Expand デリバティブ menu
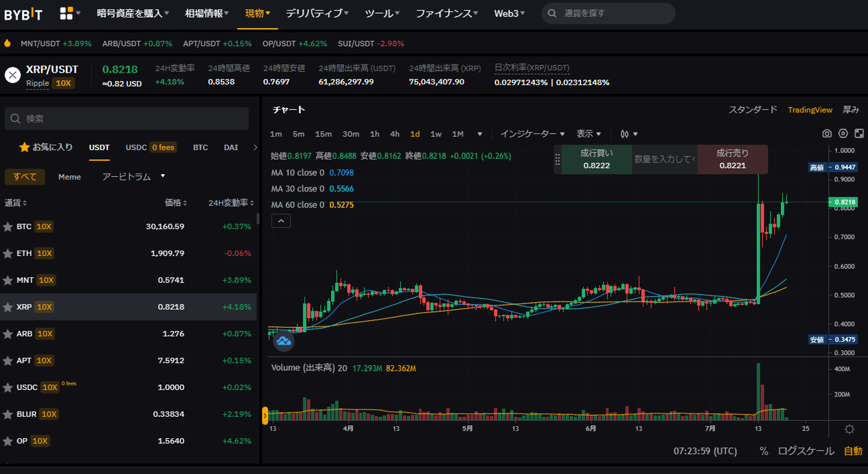 pos(317,13)
